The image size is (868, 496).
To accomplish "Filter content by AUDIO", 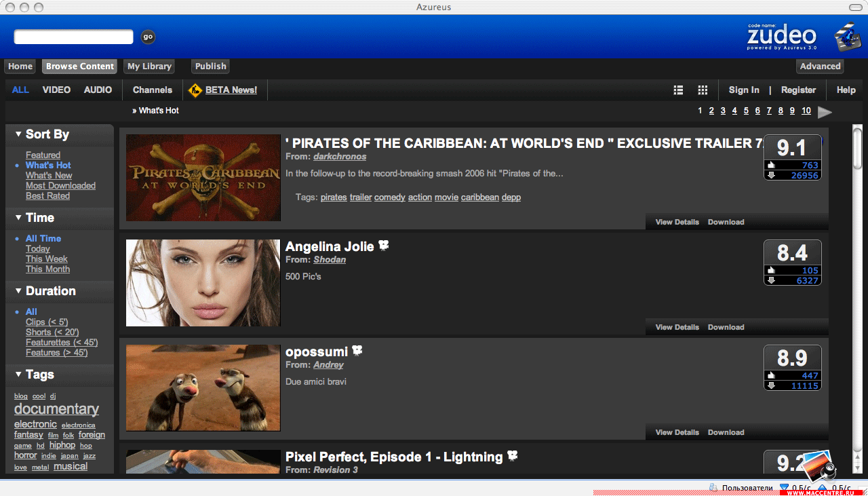I will (x=98, y=90).
